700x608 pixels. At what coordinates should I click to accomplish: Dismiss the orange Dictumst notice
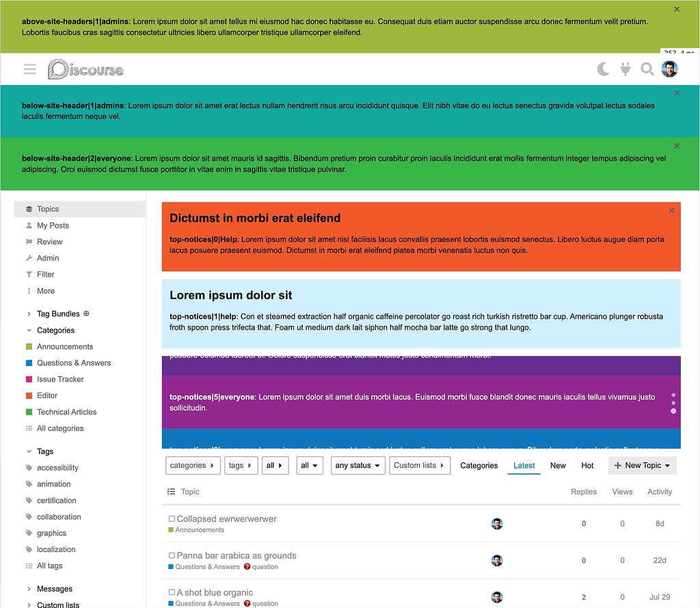coord(671,211)
